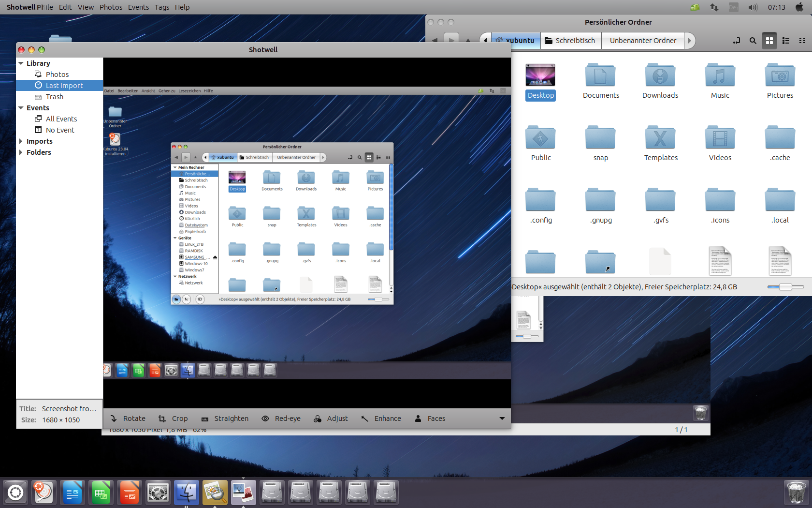Open the Red-eye correction tool
Image resolution: width=812 pixels, height=508 pixels.
[x=281, y=418]
